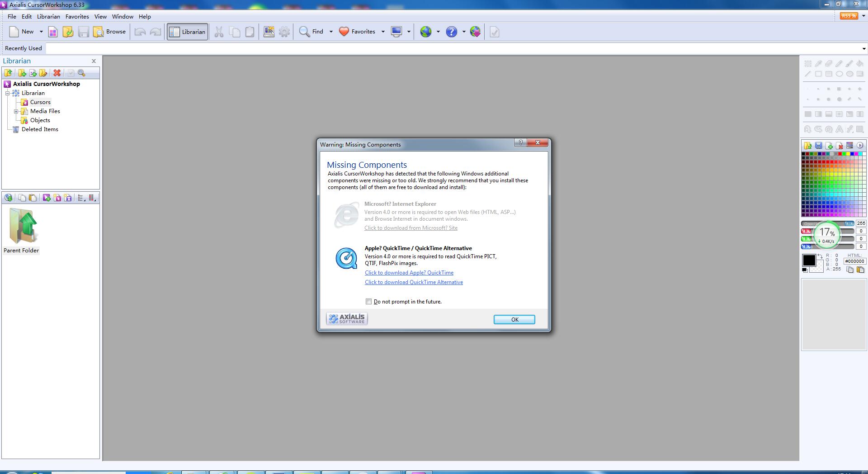Viewport: 868px width, 474px height.
Task: Open the monitor icon dropdown arrow
Action: [409, 32]
